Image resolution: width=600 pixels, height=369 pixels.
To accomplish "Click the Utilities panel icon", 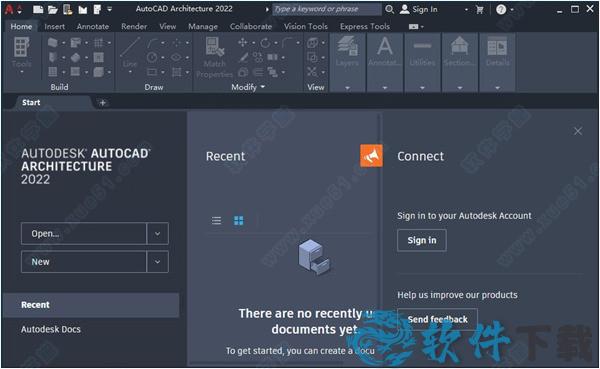I will 422,46.
